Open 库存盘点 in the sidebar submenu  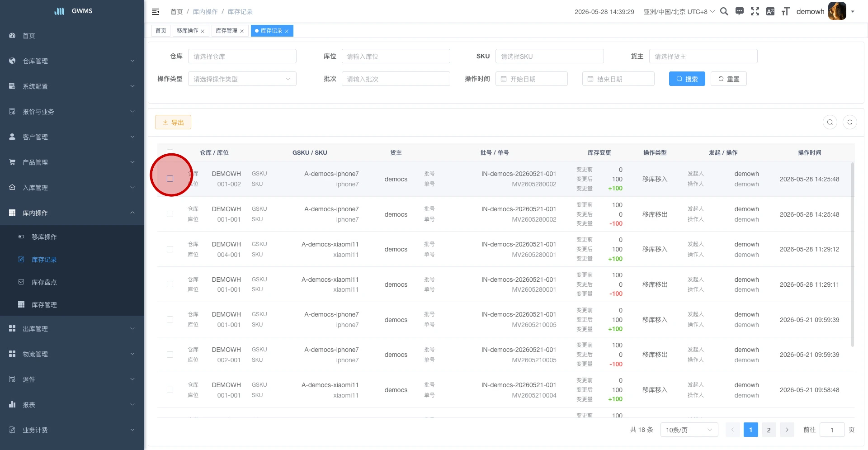[x=72, y=282]
